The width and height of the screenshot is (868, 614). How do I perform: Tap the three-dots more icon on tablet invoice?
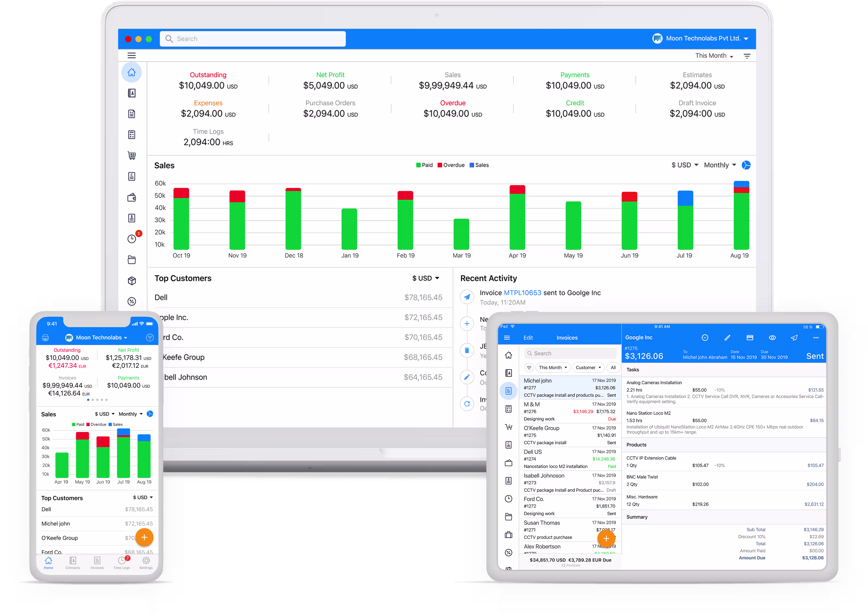pos(816,338)
